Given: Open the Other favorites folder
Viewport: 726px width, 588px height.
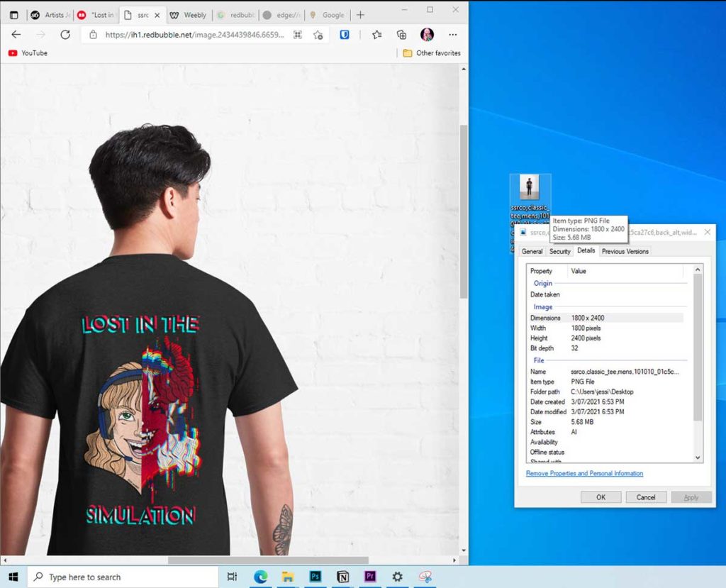Looking at the screenshot, I should click(432, 52).
